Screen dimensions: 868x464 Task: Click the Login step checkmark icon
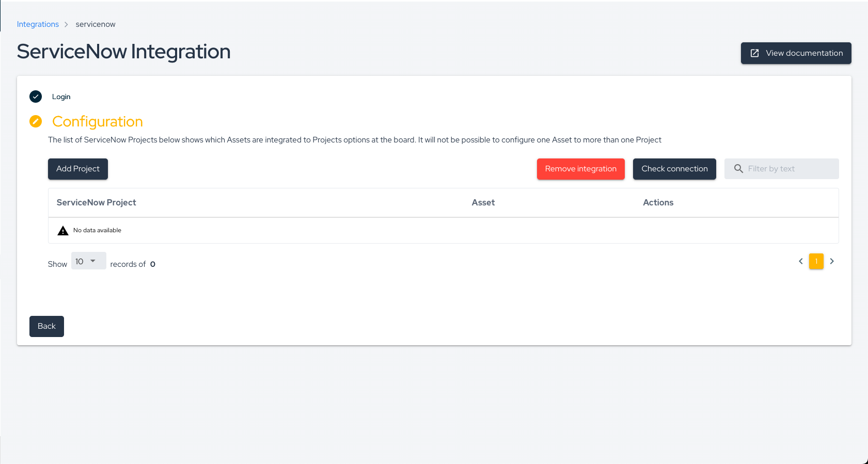pyautogui.click(x=36, y=97)
